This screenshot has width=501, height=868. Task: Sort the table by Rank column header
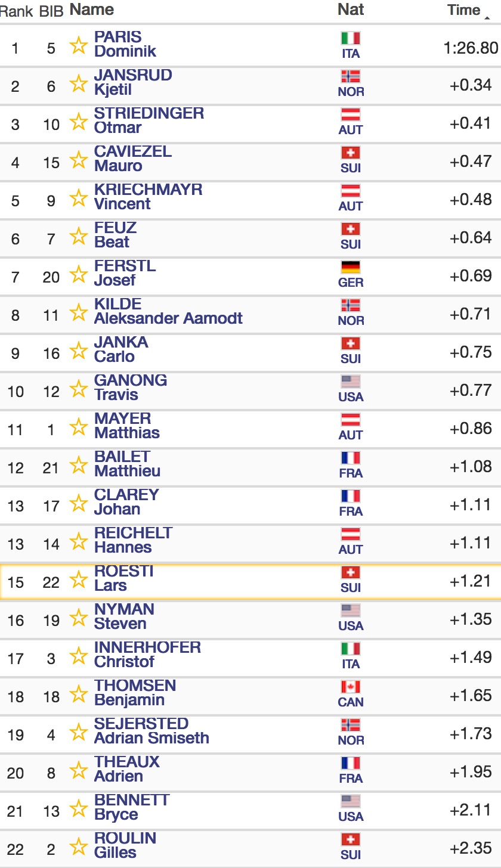pyautogui.click(x=17, y=11)
